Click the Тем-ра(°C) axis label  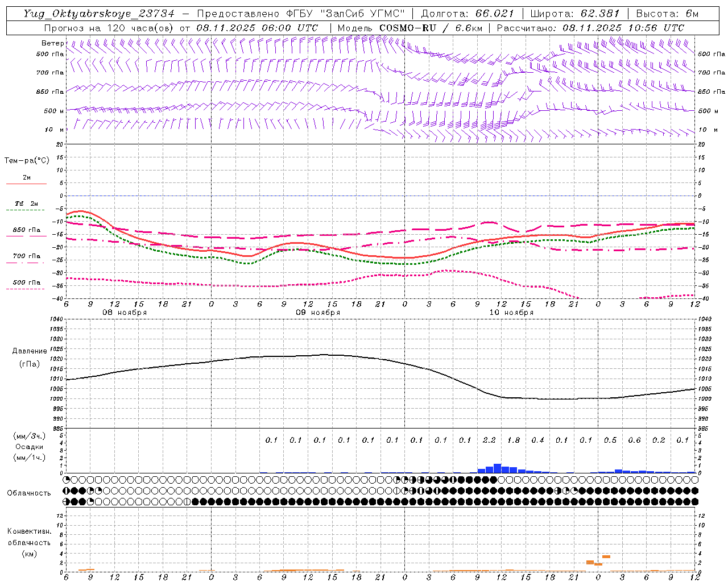click(x=27, y=161)
